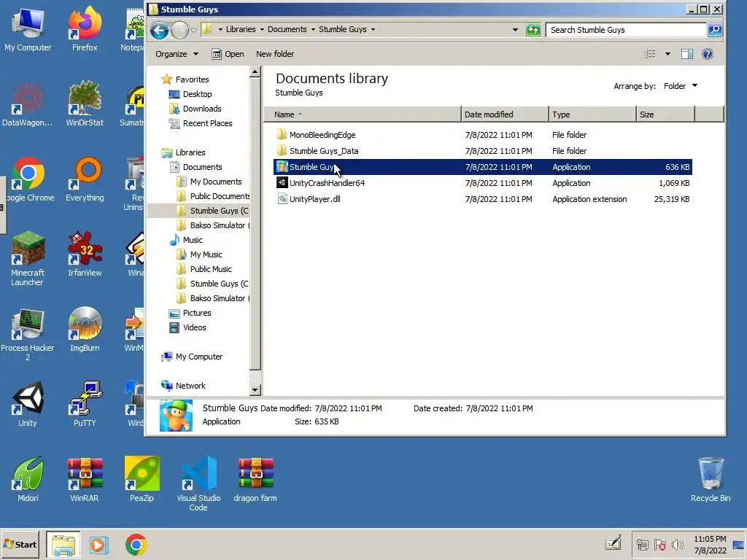This screenshot has width=747, height=560.
Task: Click the volume speaker tray icon
Action: click(678, 544)
